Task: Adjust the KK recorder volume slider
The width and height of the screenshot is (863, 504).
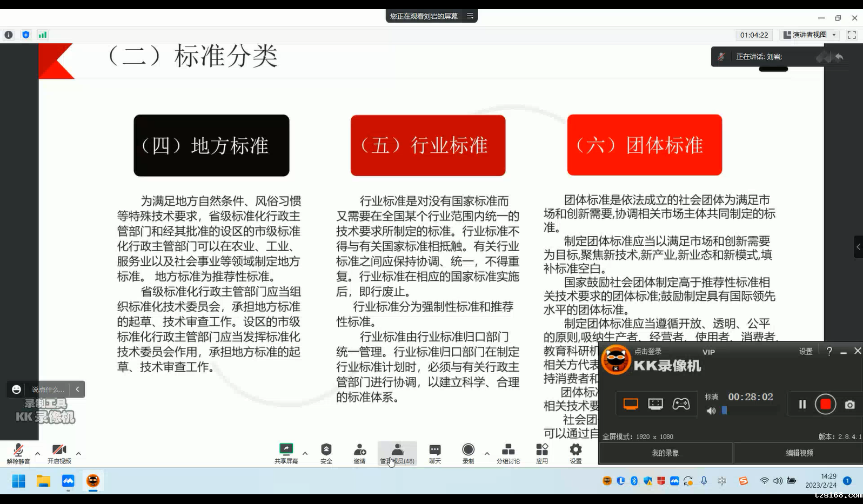Action: (725, 411)
